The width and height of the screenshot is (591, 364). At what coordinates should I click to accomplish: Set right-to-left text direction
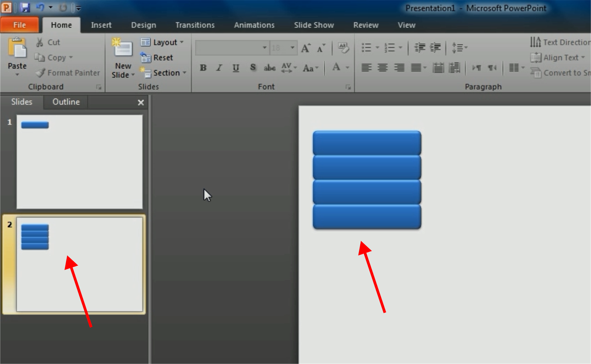492,68
